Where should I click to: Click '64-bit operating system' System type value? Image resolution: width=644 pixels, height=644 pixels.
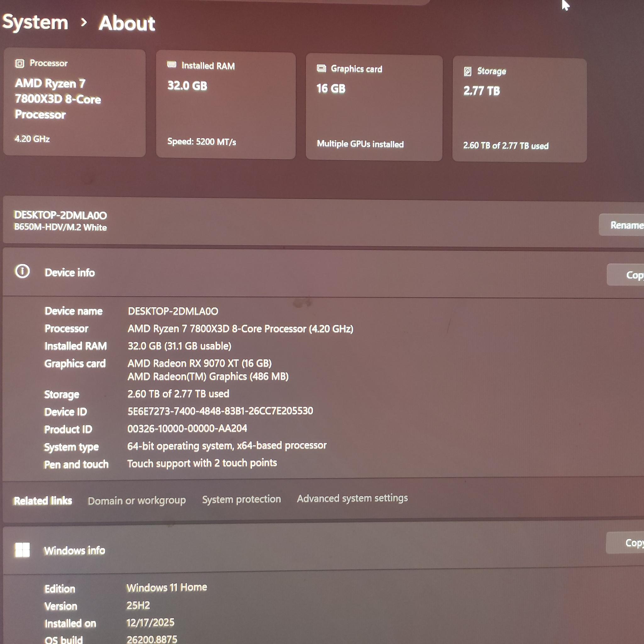(227, 446)
